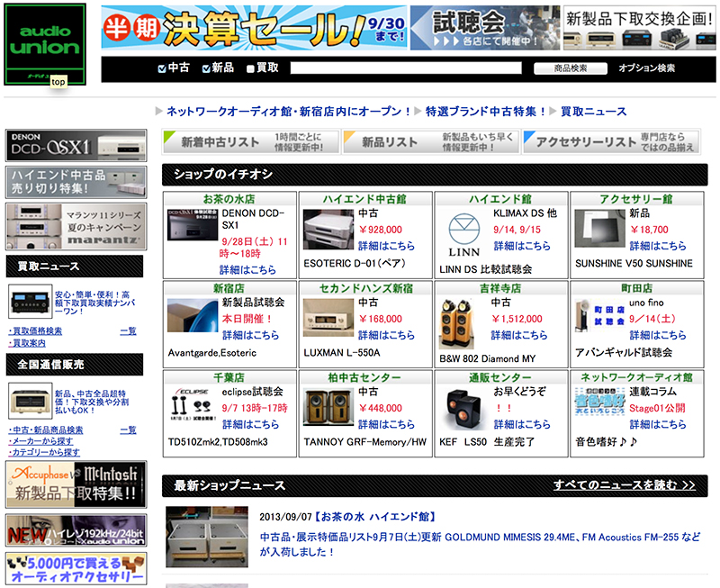Click ESOTERIC D-01 product image

[x=328, y=230]
